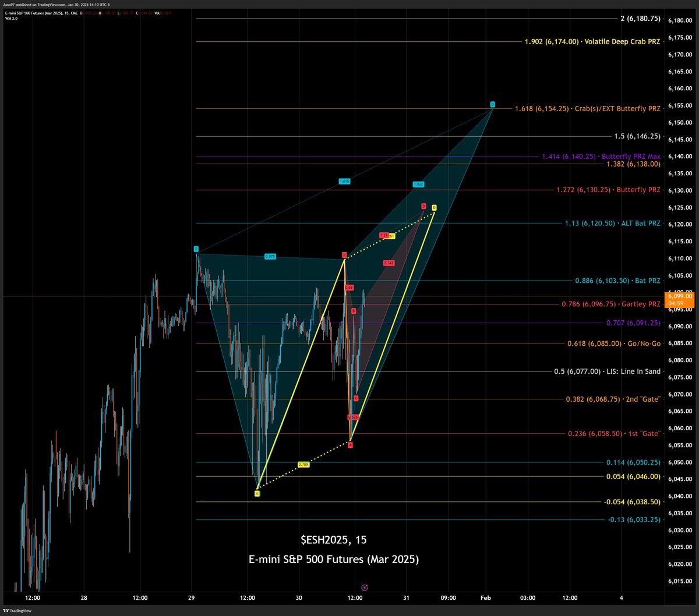699x616 pixels.
Task: Expand the 2.342 extension label on the pink pattern
Action: 389,262
